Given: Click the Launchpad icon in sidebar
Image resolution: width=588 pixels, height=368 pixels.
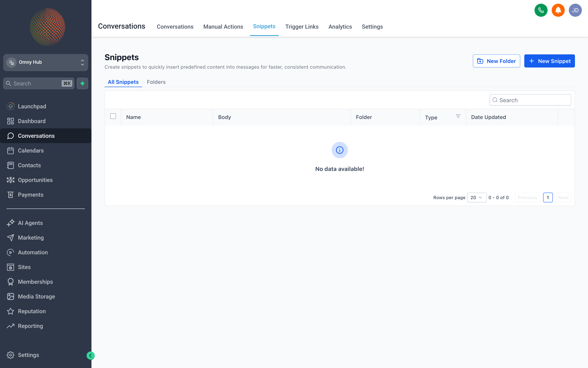Looking at the screenshot, I should [x=10, y=106].
